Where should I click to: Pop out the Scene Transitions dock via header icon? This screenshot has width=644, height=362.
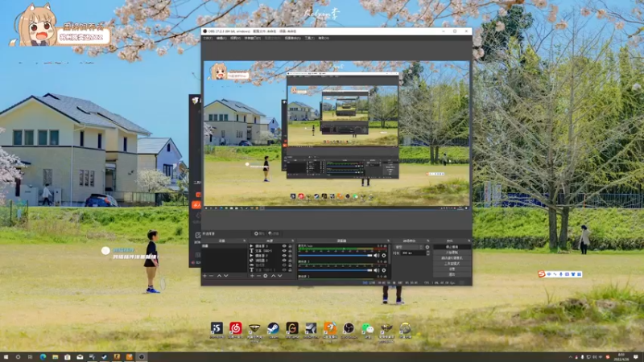[427, 241]
